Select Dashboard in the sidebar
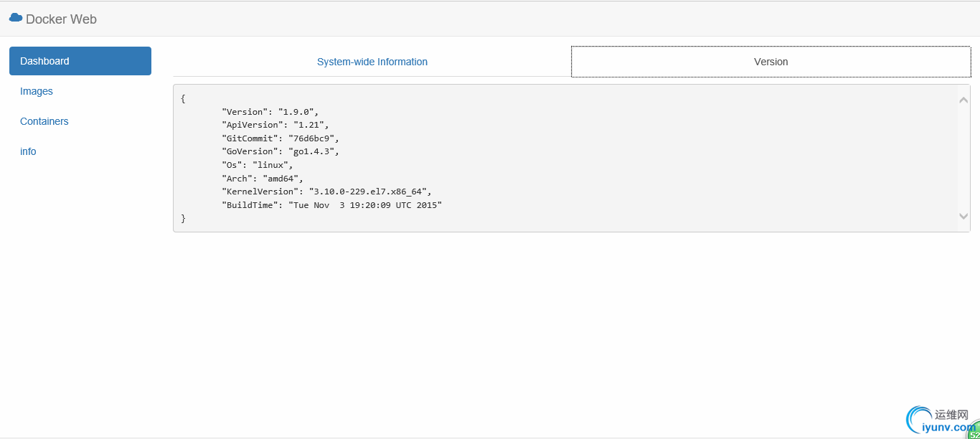 click(x=80, y=61)
